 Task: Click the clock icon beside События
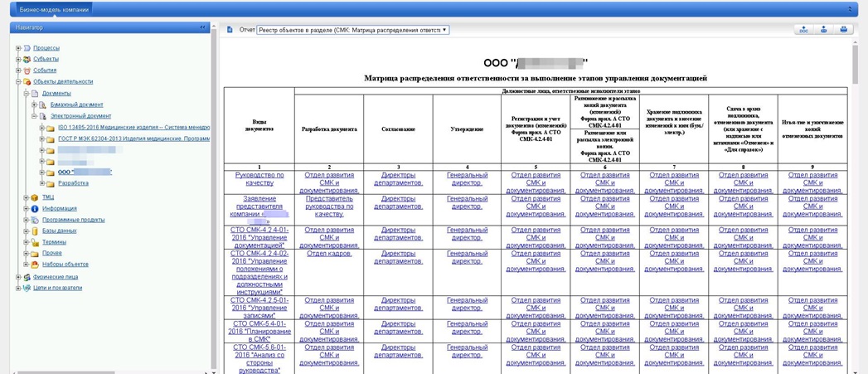(27, 70)
